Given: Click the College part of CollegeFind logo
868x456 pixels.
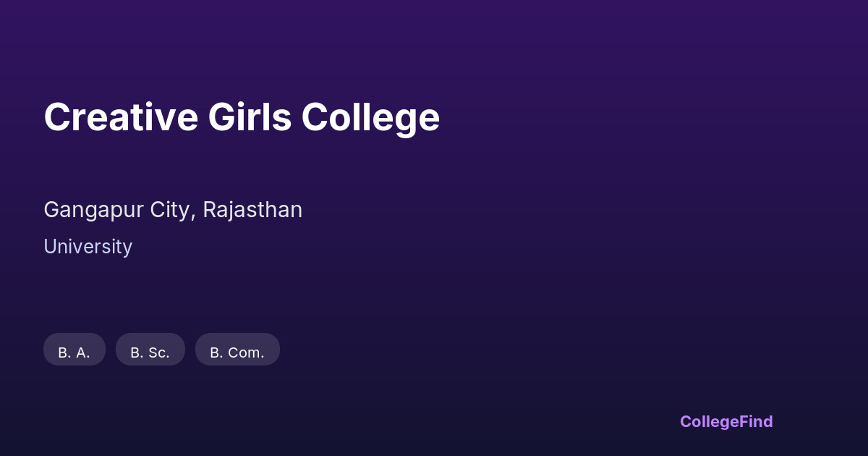Looking at the screenshot, I should tap(710, 422).
